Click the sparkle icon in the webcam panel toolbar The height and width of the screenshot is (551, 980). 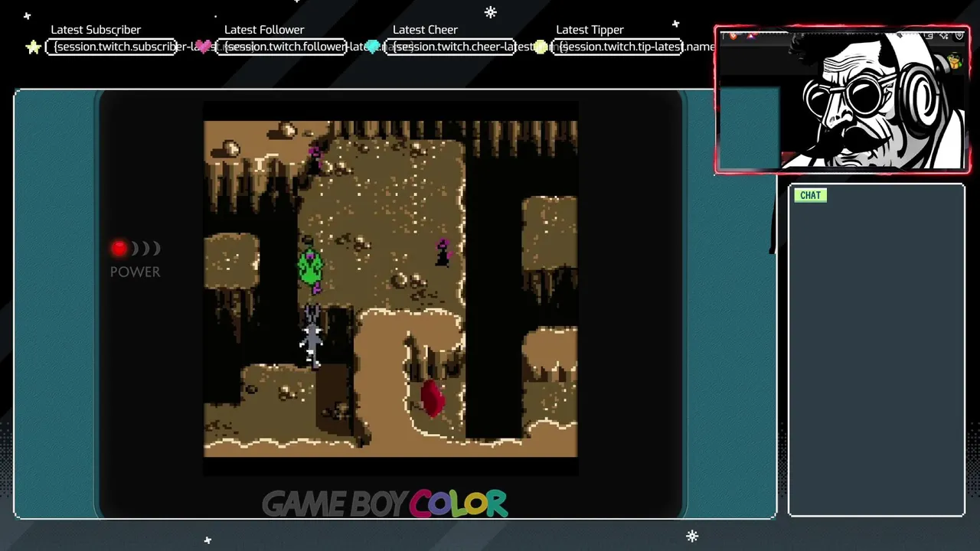tap(943, 35)
